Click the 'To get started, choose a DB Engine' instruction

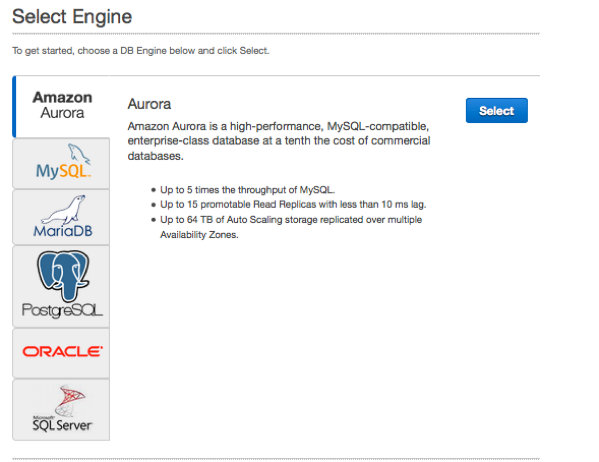[x=141, y=51]
